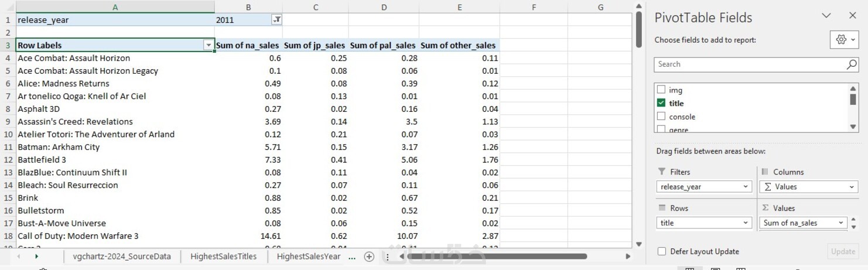Add a new sheet with plus icon
Image resolution: width=868 pixels, height=270 pixels.
(369, 257)
